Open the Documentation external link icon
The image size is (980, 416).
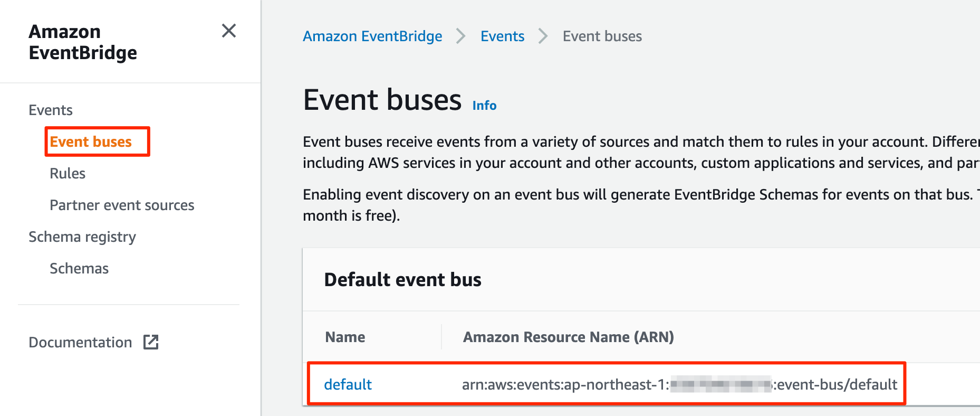151,342
